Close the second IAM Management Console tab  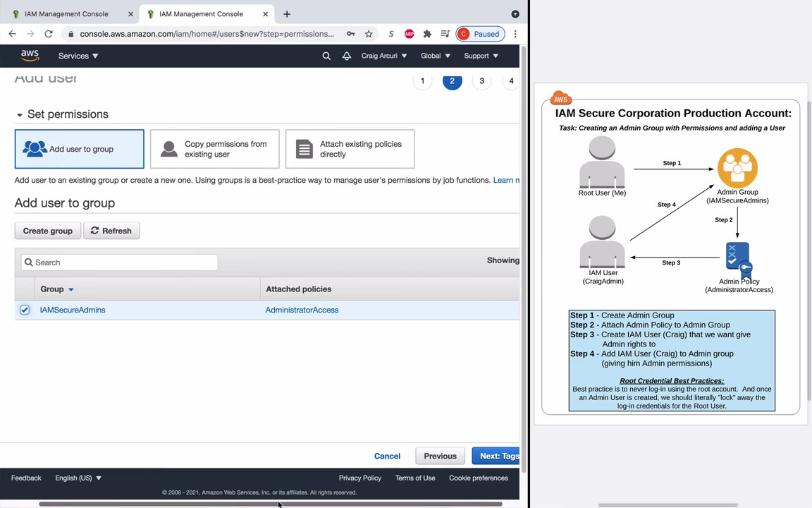[x=265, y=14]
